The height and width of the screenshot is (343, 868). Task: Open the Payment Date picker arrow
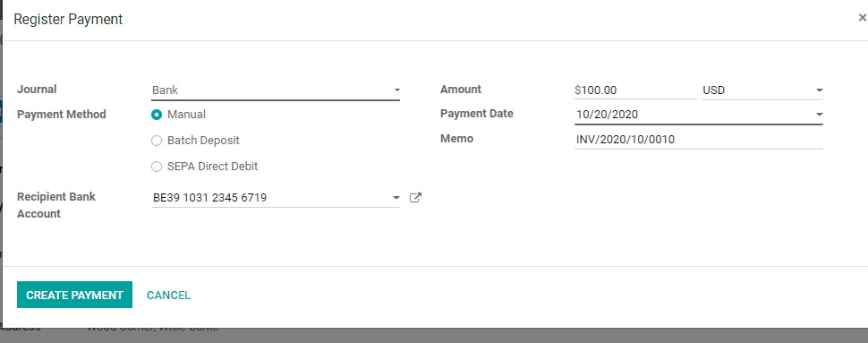pos(820,115)
